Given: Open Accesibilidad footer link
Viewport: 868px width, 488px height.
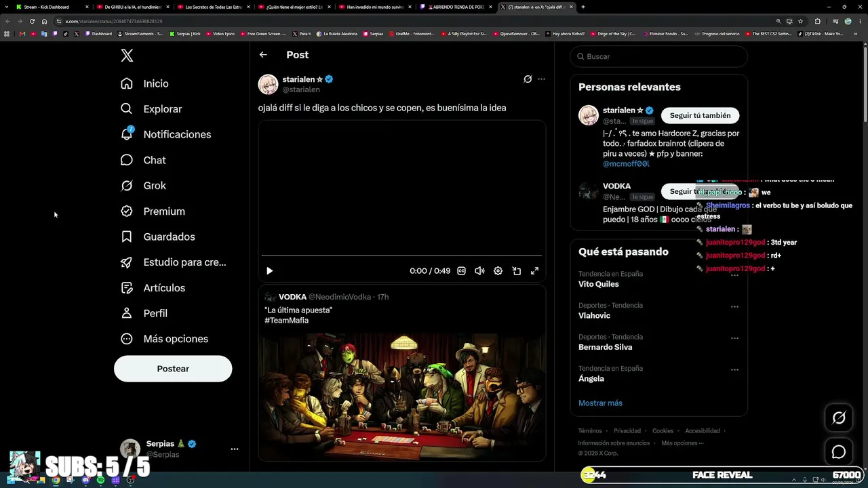Looking at the screenshot, I should 703,431.
